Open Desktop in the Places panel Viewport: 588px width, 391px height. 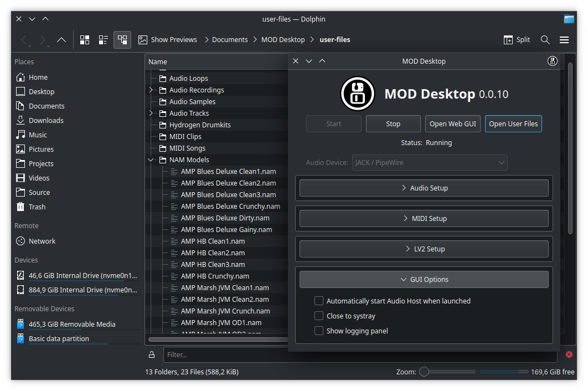[35, 91]
